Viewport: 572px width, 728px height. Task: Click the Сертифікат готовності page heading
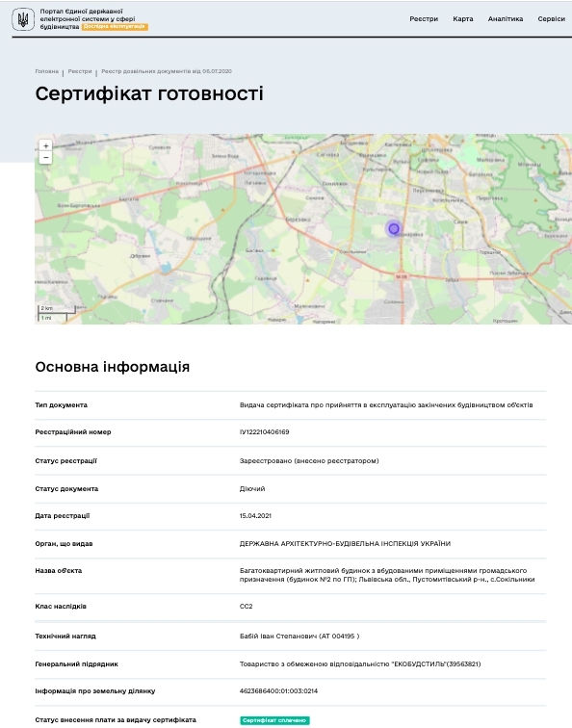point(149,93)
